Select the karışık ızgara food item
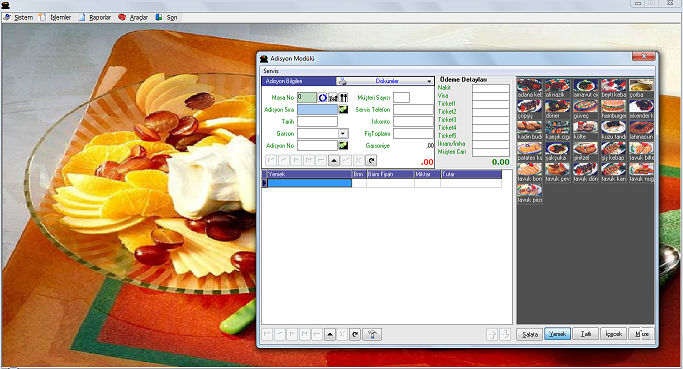683x369 pixels. (558, 131)
